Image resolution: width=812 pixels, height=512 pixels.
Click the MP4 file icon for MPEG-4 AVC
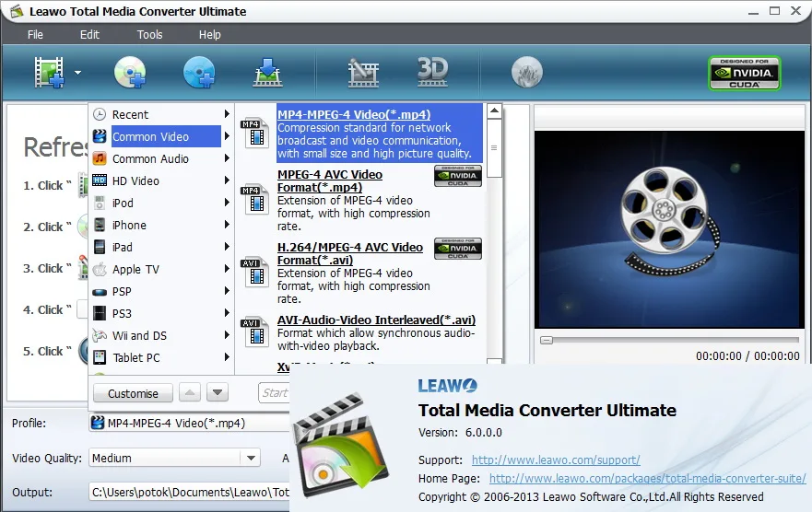click(254, 200)
